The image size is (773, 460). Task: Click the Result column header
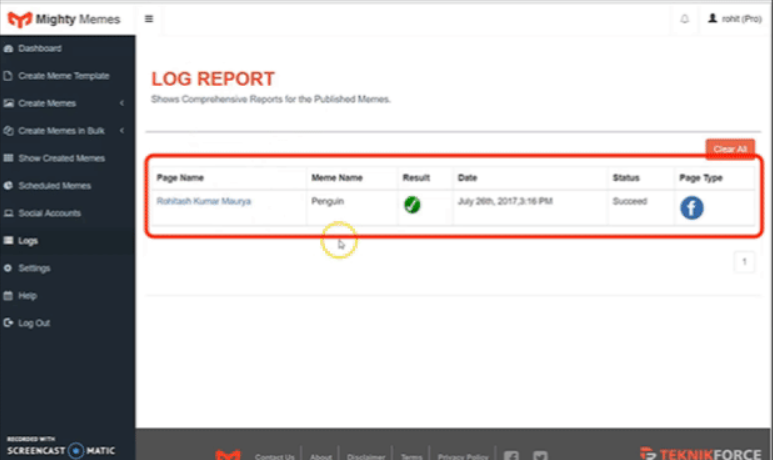(x=416, y=178)
